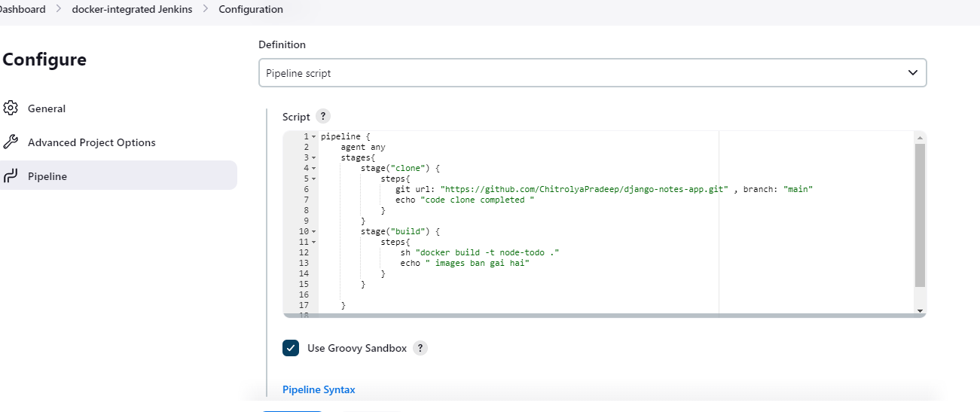Screen dimensions: 980x412
Task: Click the chevron after Dashboard breadcrumb
Action: (x=59, y=9)
